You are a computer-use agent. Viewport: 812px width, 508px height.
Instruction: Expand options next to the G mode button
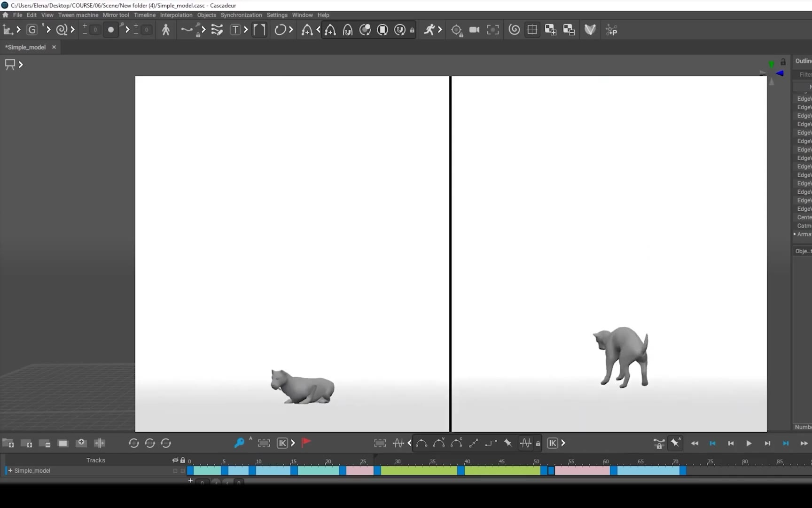[x=48, y=30]
